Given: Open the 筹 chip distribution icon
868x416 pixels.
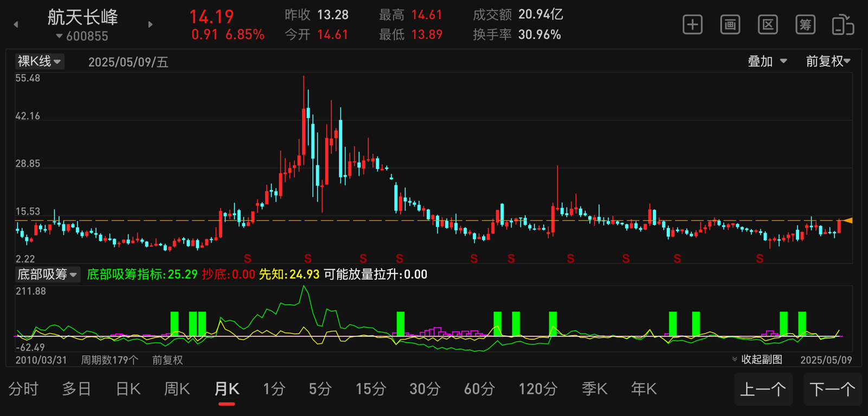Looking at the screenshot, I should click(x=805, y=25).
